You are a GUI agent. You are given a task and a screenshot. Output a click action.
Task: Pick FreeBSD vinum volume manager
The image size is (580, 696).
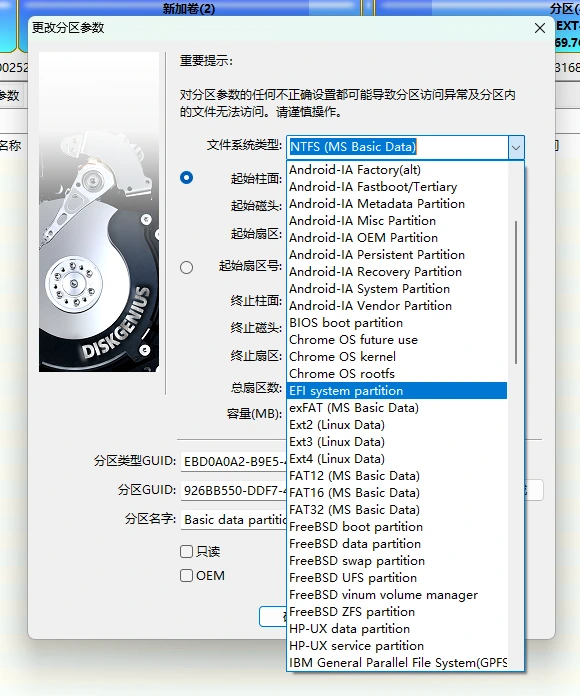(x=397, y=595)
